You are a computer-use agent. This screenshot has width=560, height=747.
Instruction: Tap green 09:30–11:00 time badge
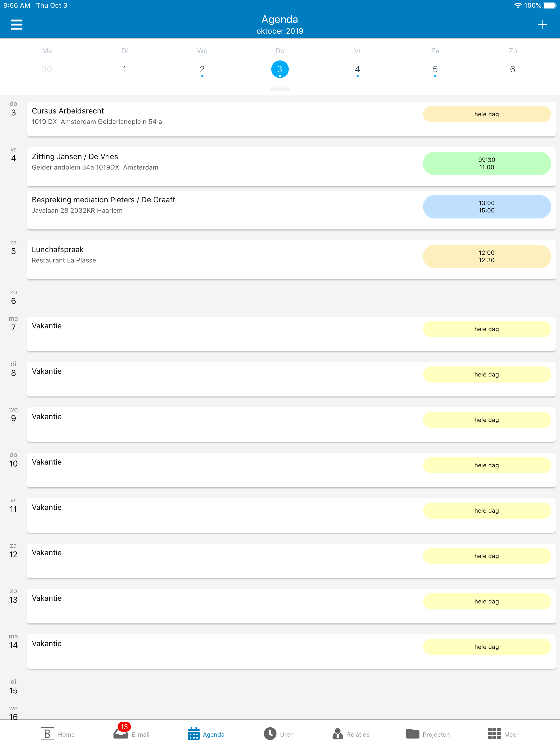(486, 164)
